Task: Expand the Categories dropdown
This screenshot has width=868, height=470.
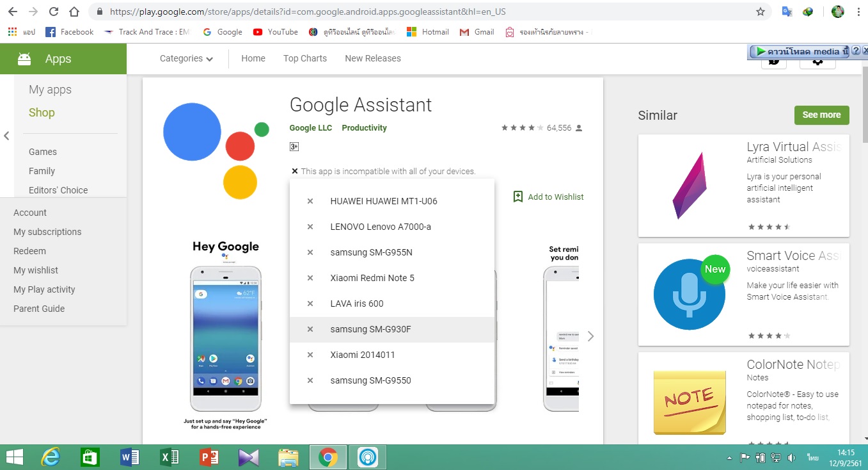Action: 186,58
